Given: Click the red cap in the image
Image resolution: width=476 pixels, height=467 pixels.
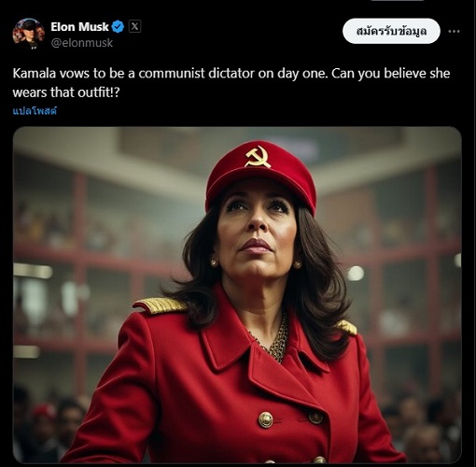Looking at the screenshot, I should [x=260, y=177].
